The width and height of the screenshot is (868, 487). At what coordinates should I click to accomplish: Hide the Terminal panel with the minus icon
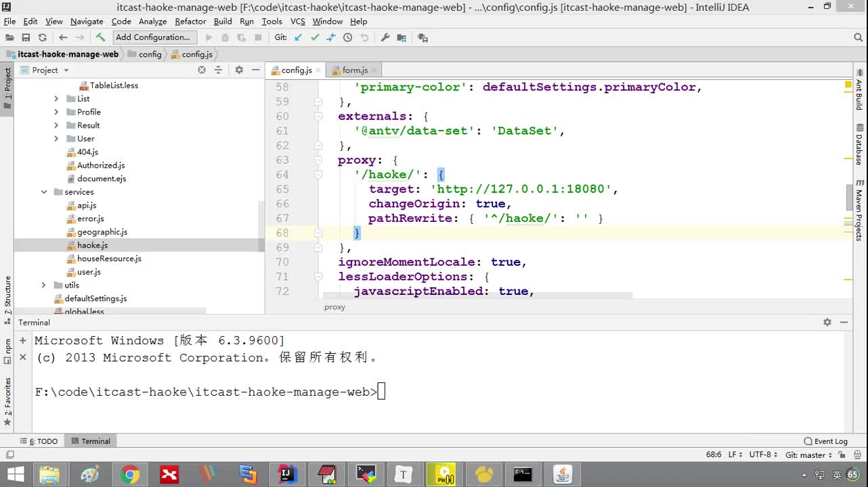[844, 322]
